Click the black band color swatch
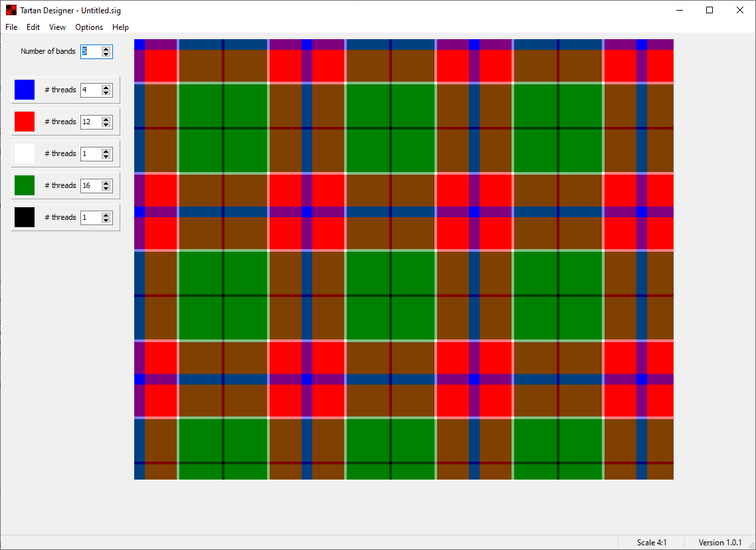 coord(25,217)
